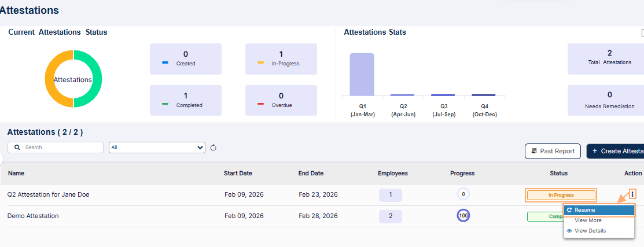Select the In-Progress status card
Screen dimensions: 644x247
click(281, 58)
